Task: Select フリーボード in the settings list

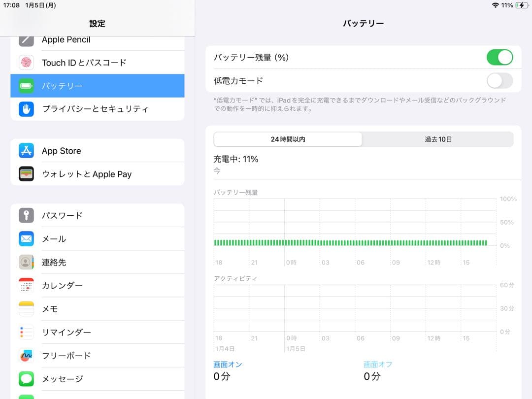Action: (26, 356)
